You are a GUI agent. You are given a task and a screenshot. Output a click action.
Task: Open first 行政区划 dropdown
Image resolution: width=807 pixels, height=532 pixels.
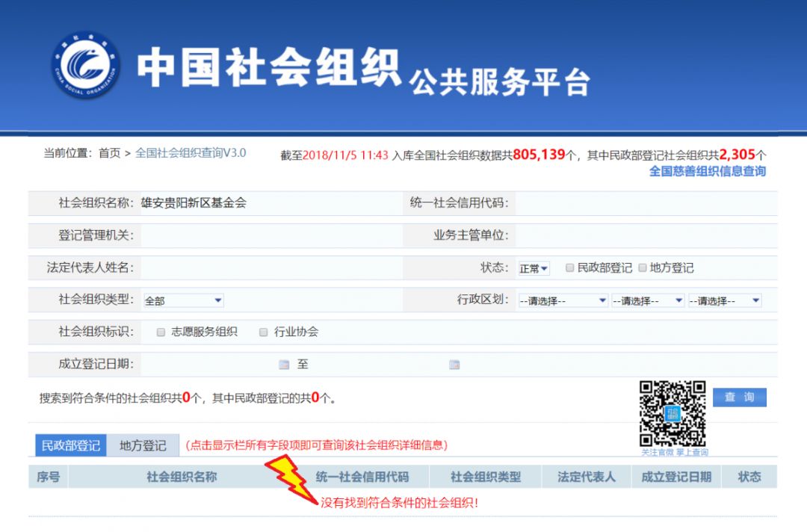coord(563,300)
